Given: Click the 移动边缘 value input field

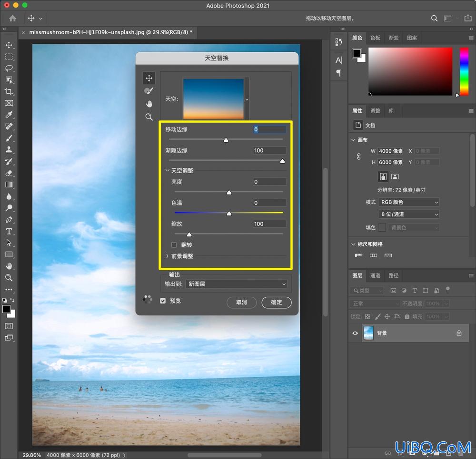Looking at the screenshot, I should pyautogui.click(x=269, y=129).
